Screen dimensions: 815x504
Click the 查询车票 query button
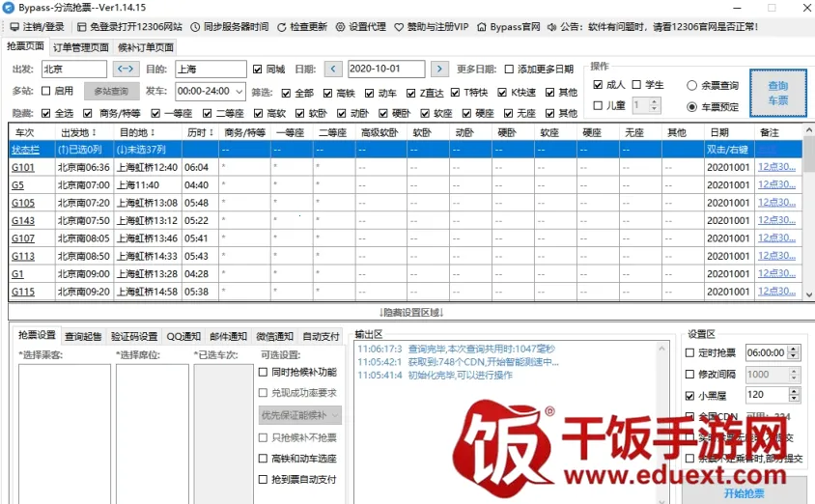coord(777,94)
